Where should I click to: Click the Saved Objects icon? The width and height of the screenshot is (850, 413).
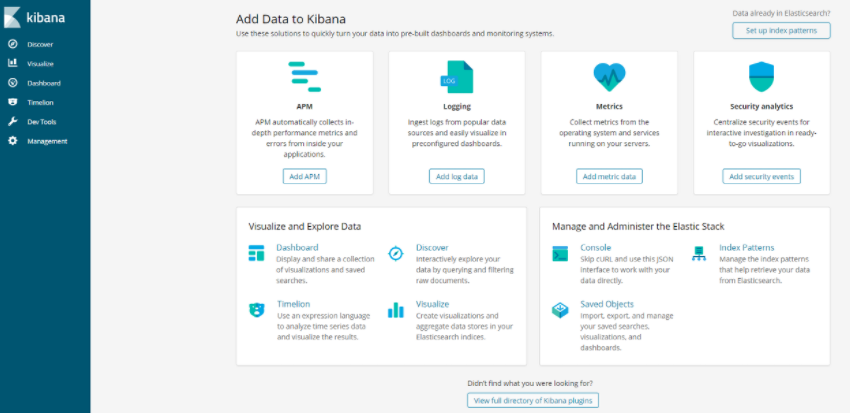click(x=560, y=310)
